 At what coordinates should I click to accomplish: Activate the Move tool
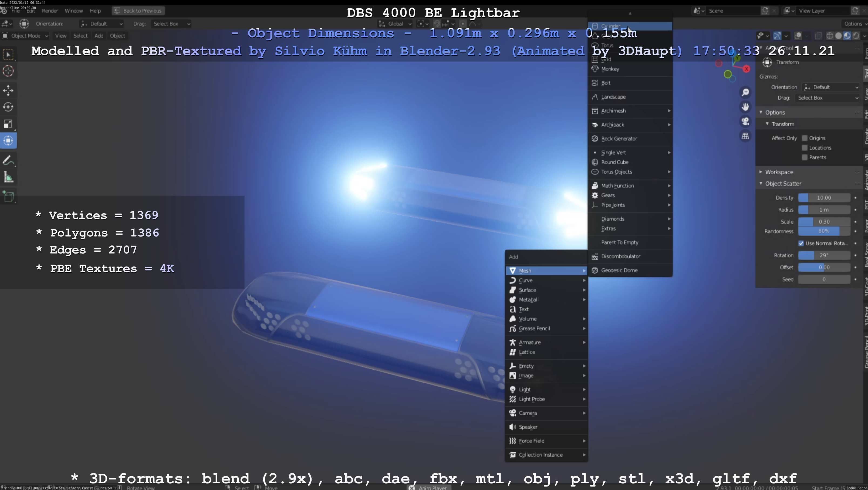(8, 90)
